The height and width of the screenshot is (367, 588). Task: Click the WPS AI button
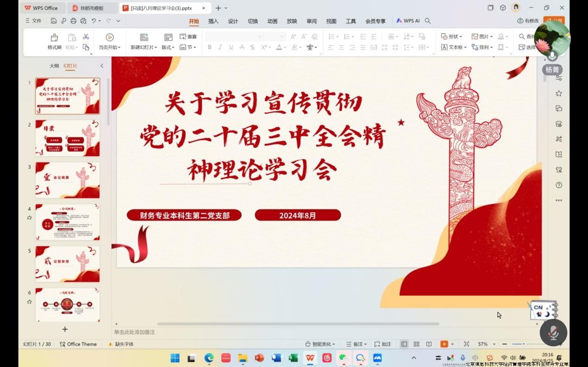[407, 21]
